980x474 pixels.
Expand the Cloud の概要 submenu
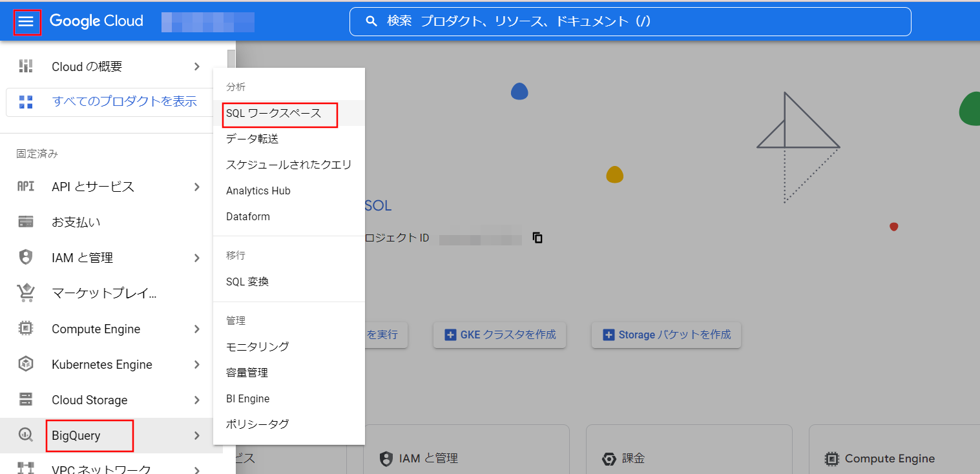tap(197, 66)
